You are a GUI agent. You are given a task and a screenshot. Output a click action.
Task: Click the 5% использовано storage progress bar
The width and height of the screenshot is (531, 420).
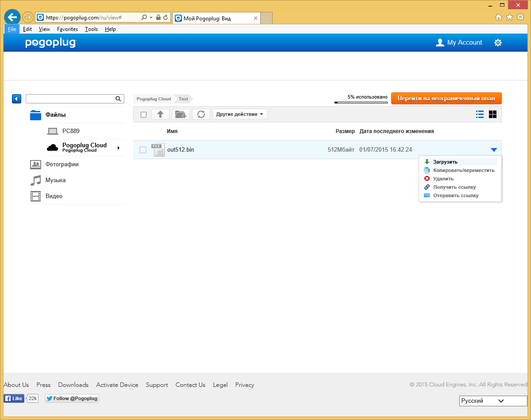361,102
